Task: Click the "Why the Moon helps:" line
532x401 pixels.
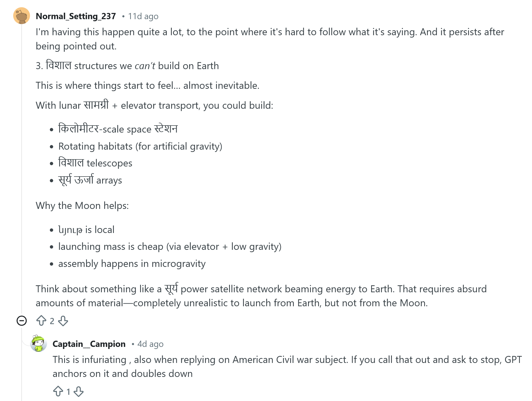Action: [x=82, y=206]
